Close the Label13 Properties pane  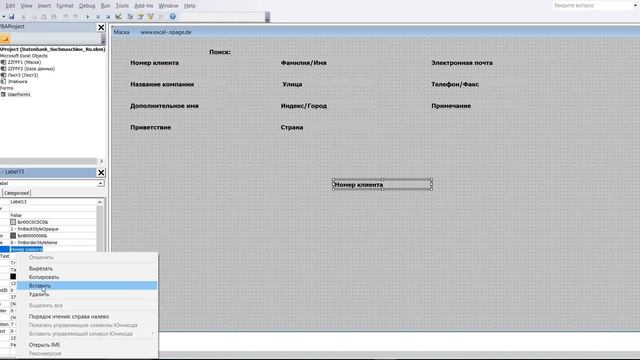(101, 173)
